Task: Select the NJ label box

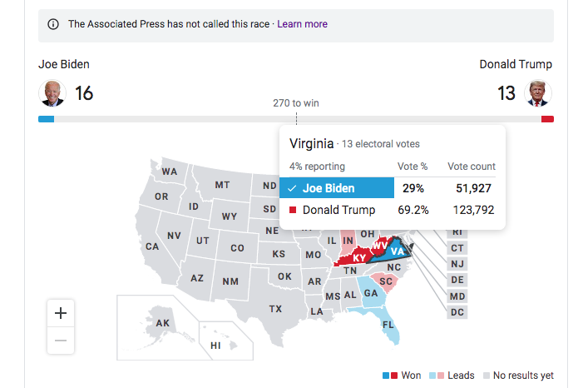Action: [457, 264]
